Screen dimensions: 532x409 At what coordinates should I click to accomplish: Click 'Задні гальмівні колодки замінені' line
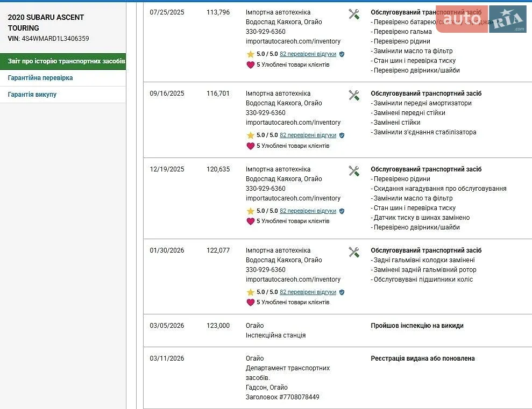(423, 260)
